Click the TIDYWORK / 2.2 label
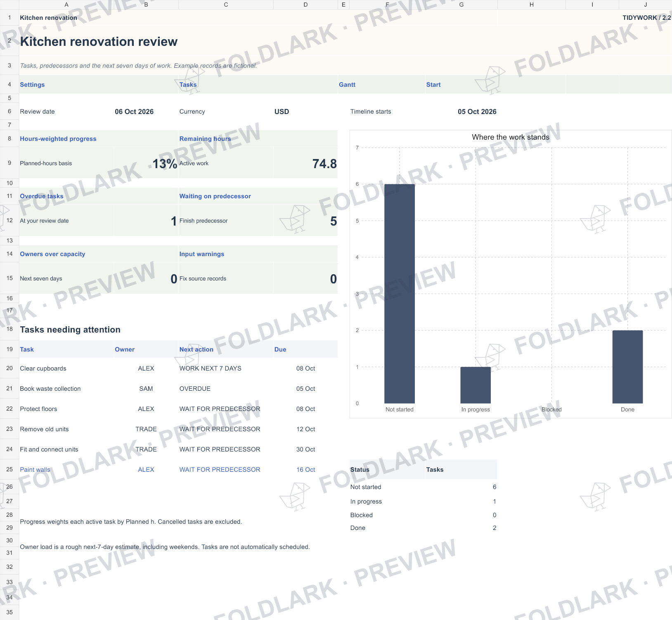 point(647,18)
